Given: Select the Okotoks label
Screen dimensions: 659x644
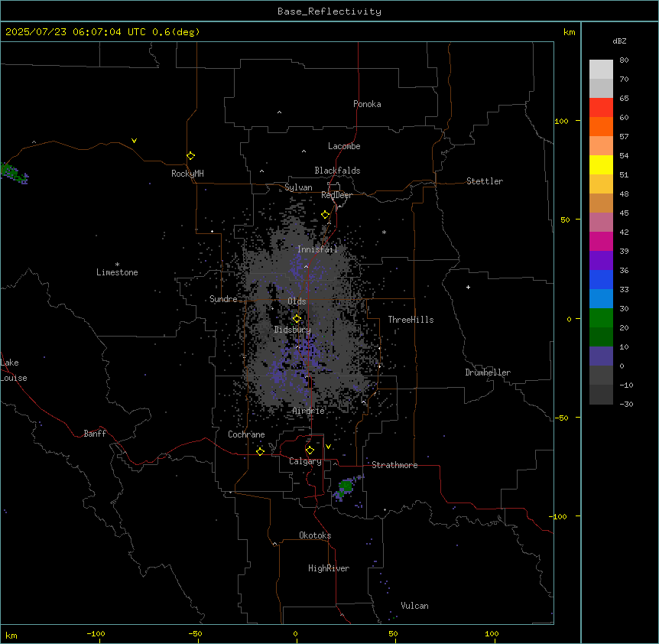Looking at the screenshot, I should pyautogui.click(x=315, y=535).
